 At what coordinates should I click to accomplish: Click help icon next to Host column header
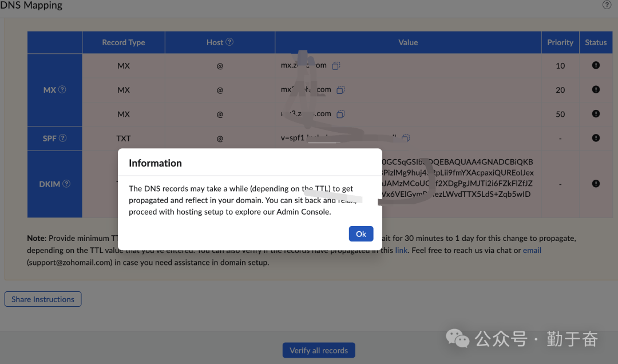coord(229,42)
